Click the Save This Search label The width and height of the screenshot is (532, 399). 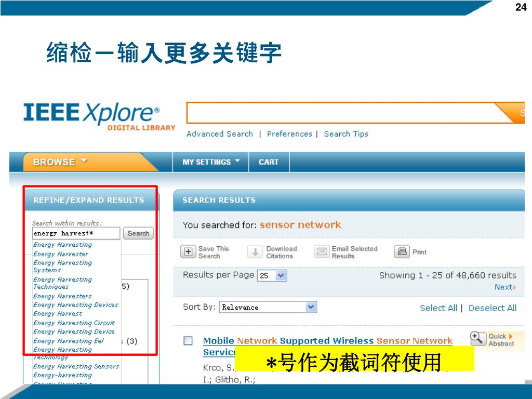(214, 252)
